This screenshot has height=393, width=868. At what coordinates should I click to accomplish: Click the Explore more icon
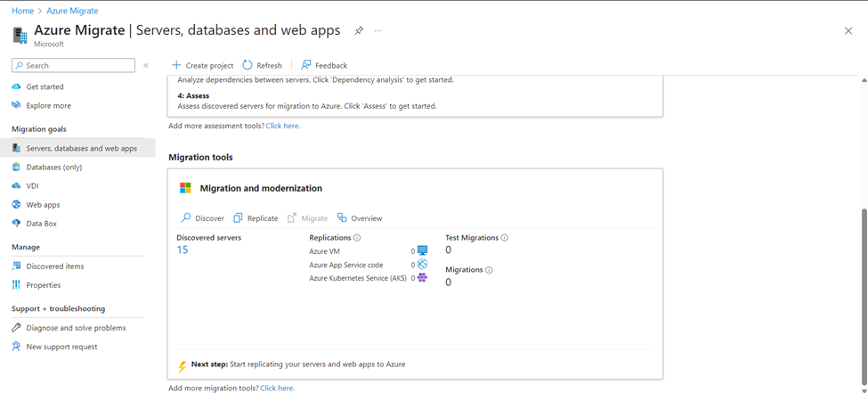(16, 105)
